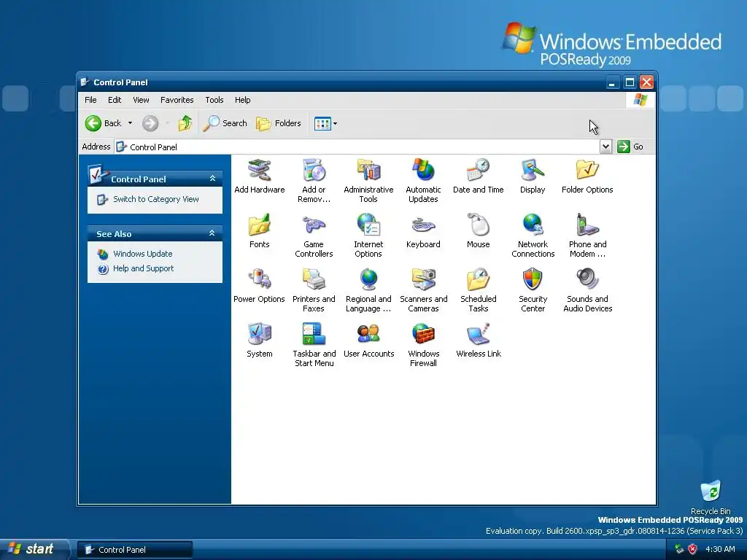
Task: Open the Favorites menu
Action: click(177, 100)
